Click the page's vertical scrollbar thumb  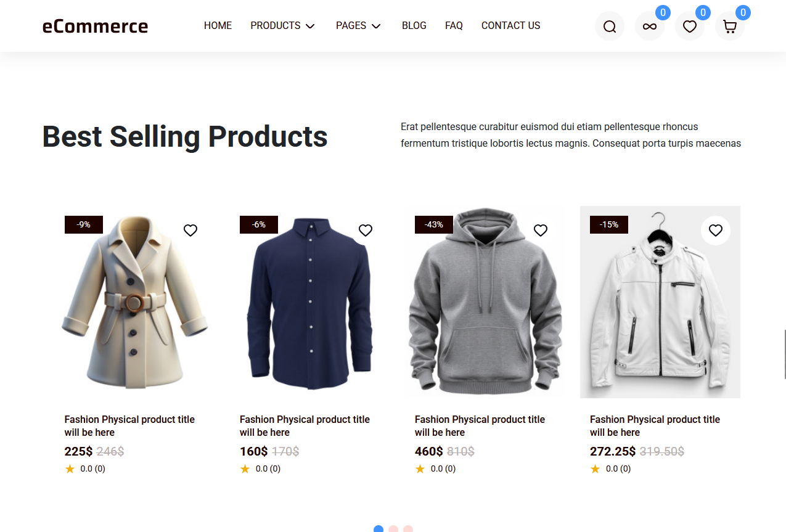(x=785, y=354)
